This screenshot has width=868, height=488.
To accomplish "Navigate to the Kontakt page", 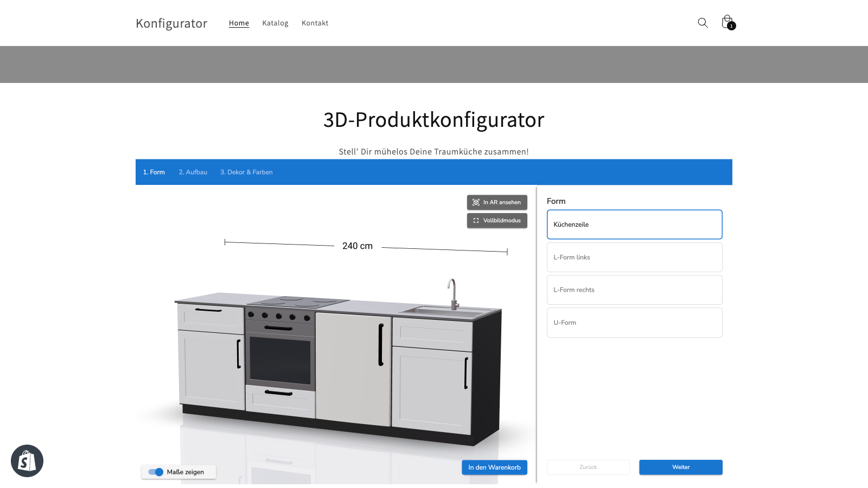I will pos(315,23).
